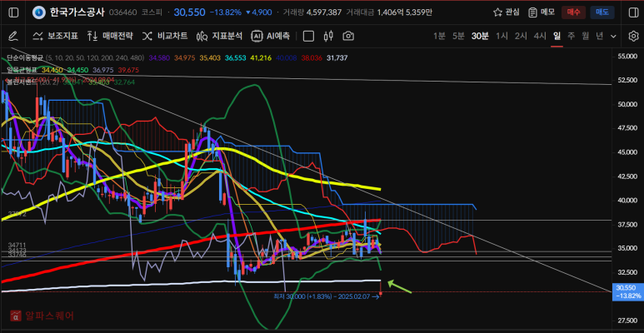The height and width of the screenshot is (333, 644).
Task: Click the blue 매도 sell button
Action: point(602,12)
